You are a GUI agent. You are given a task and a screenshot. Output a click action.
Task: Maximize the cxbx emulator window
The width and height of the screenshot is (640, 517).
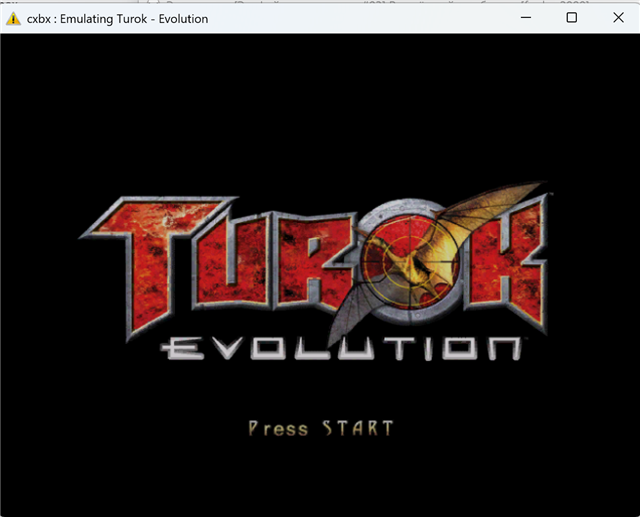572,18
